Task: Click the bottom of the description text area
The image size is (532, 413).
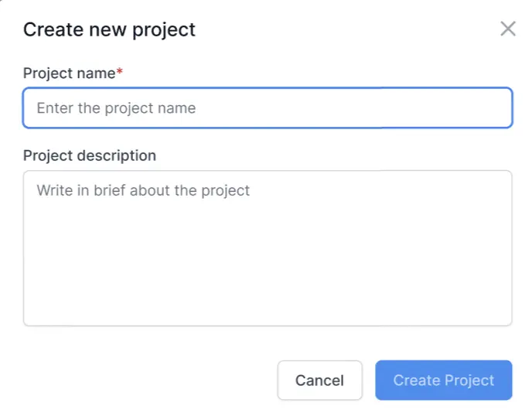Action: 268,313
